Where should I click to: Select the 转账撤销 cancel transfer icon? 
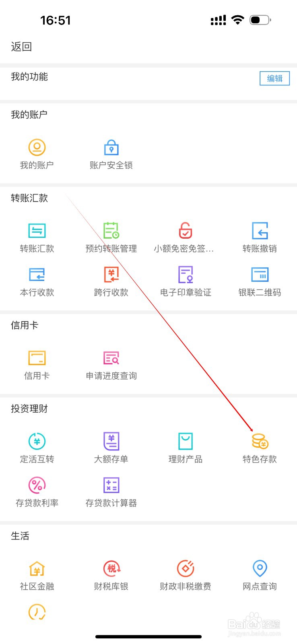pos(260,231)
